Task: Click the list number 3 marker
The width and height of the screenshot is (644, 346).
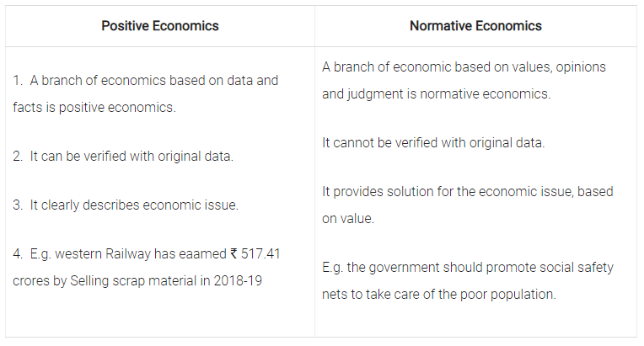Action: pyautogui.click(x=18, y=205)
